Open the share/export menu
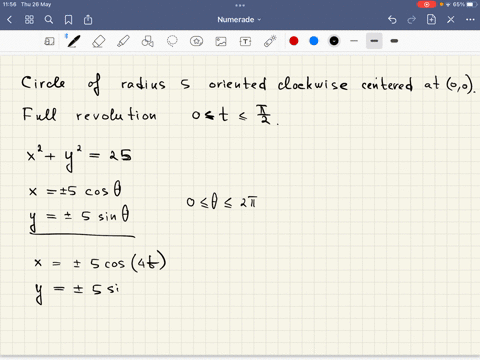The image size is (480, 360). pos(88,20)
